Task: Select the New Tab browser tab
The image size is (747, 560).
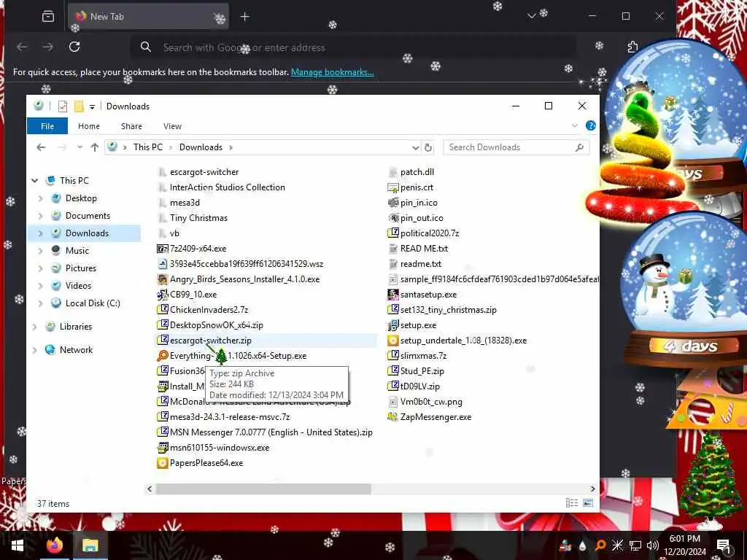Action: [148, 17]
